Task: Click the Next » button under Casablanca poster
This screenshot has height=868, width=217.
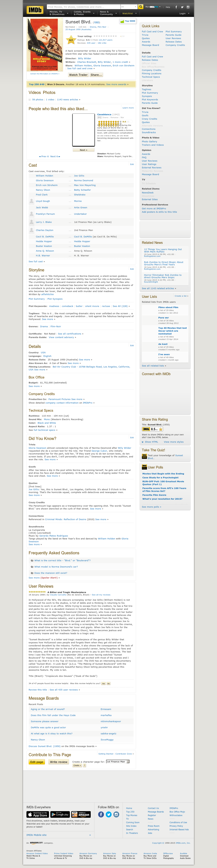Action: tap(83, 150)
